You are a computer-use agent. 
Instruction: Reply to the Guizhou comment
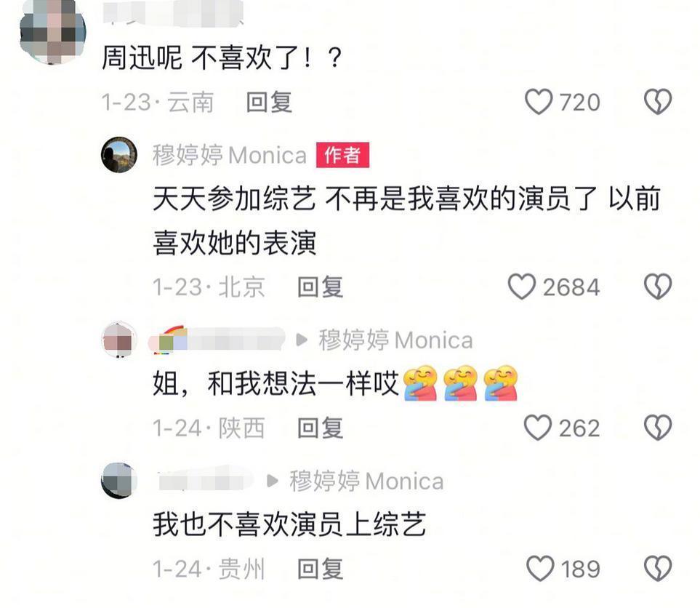pyautogui.click(x=321, y=569)
